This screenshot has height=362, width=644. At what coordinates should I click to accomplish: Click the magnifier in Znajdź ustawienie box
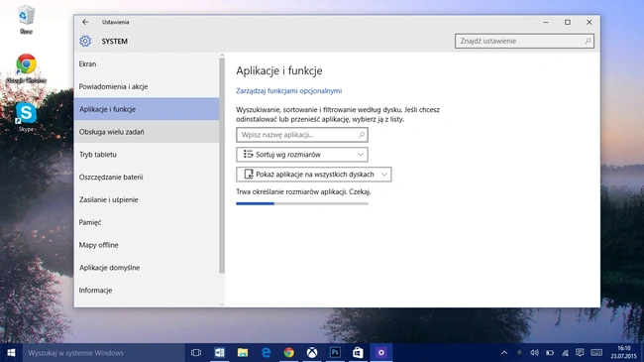(x=588, y=41)
